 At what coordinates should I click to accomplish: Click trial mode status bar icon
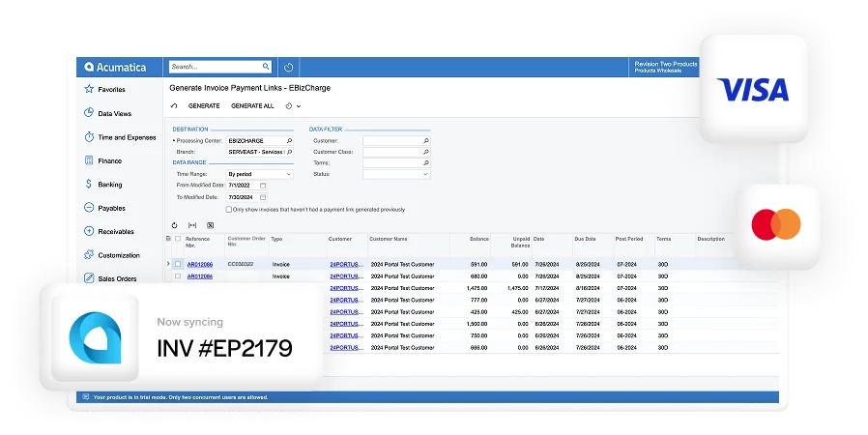tap(85, 396)
